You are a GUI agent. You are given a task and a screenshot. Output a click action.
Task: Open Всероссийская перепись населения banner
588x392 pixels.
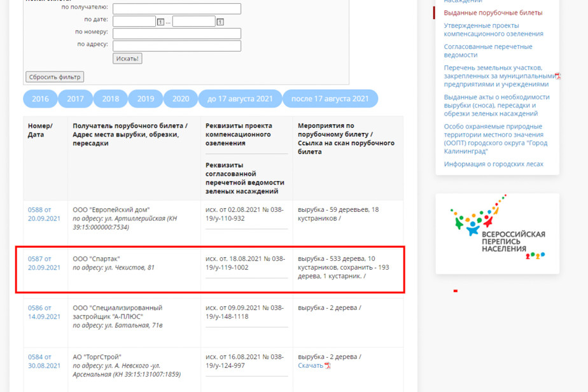[497, 234]
